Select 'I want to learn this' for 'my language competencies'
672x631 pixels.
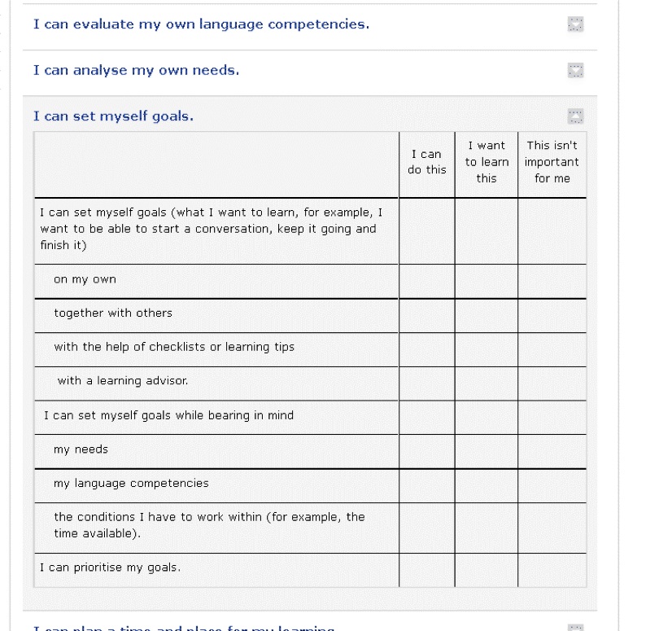pos(486,485)
